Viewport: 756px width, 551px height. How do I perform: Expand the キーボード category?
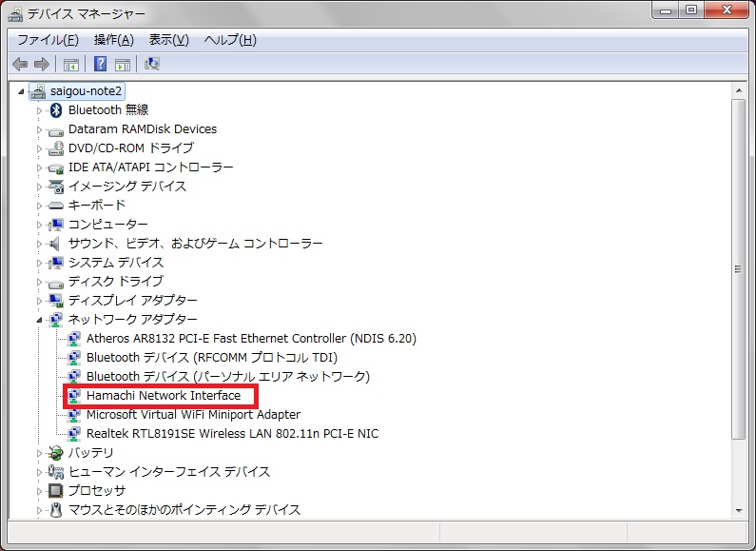point(39,206)
